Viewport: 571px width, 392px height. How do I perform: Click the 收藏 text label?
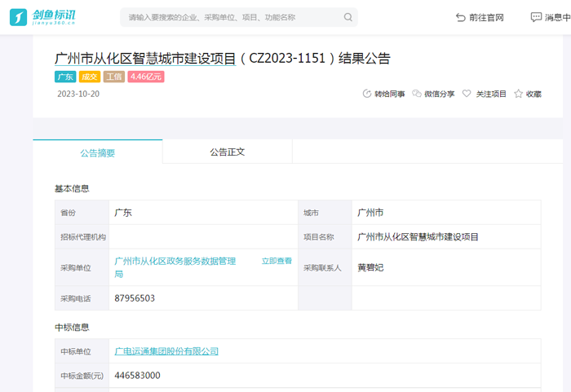pyautogui.click(x=533, y=94)
